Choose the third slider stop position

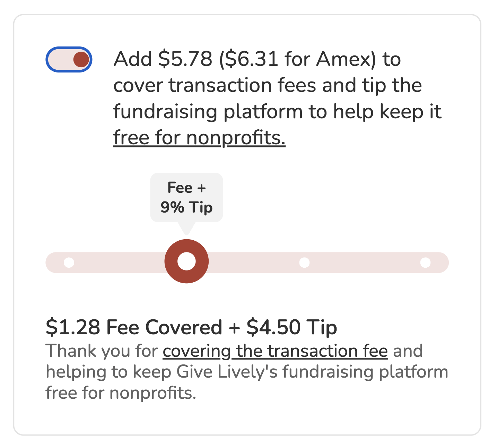point(304,262)
